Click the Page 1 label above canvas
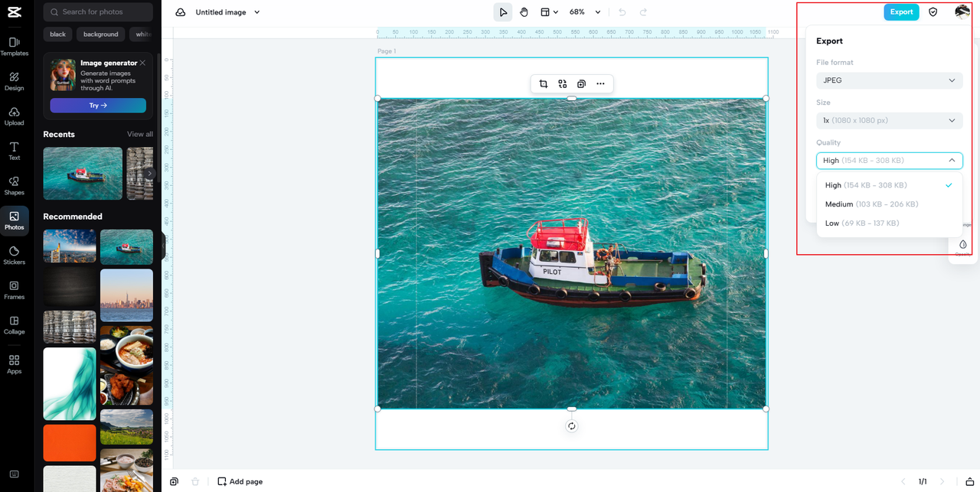The width and height of the screenshot is (980, 492). coord(387,51)
